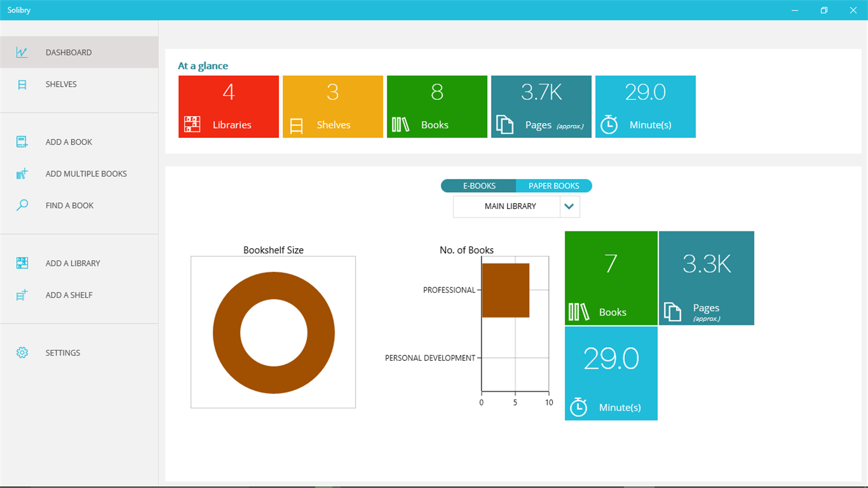868x488 pixels.
Task: Select ADD A BOOK in sidebar
Action: coord(79,142)
